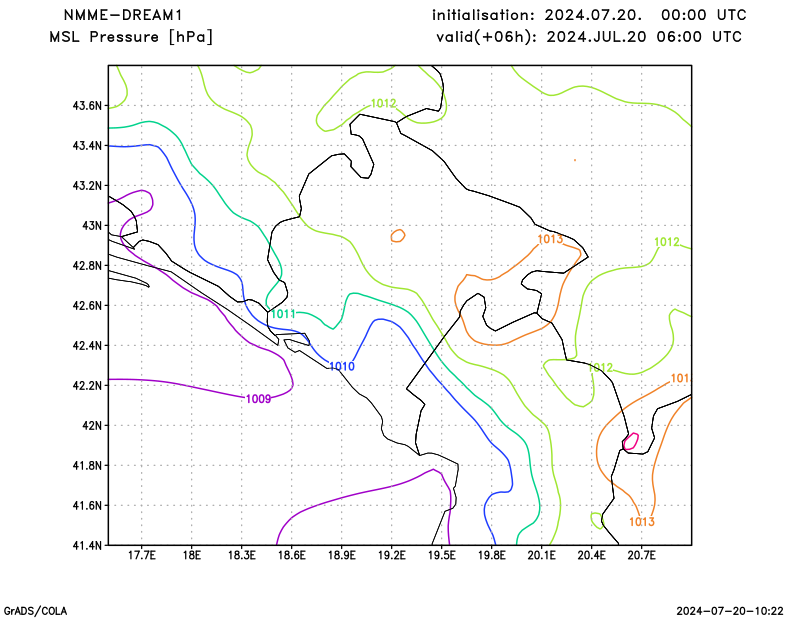Click the small orange closed contour near 19.2E
The height and width of the screenshot is (618, 800).
[x=398, y=236]
